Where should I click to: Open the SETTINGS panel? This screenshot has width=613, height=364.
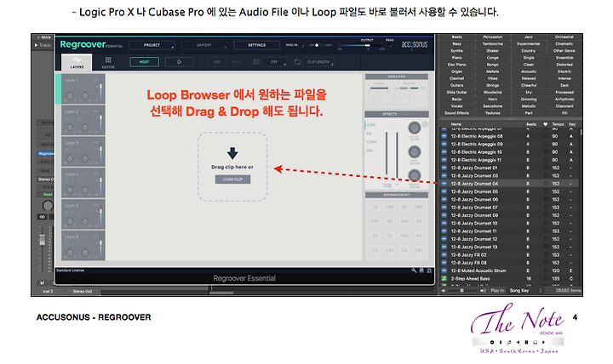256,45
